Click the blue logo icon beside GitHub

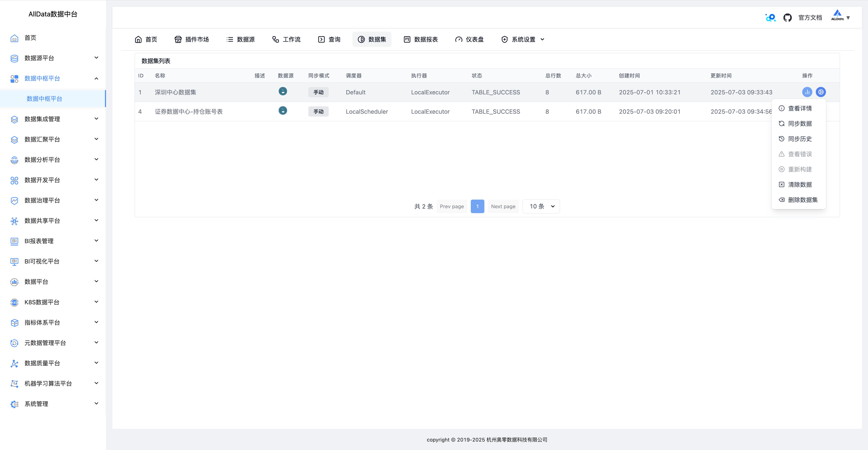(x=770, y=17)
